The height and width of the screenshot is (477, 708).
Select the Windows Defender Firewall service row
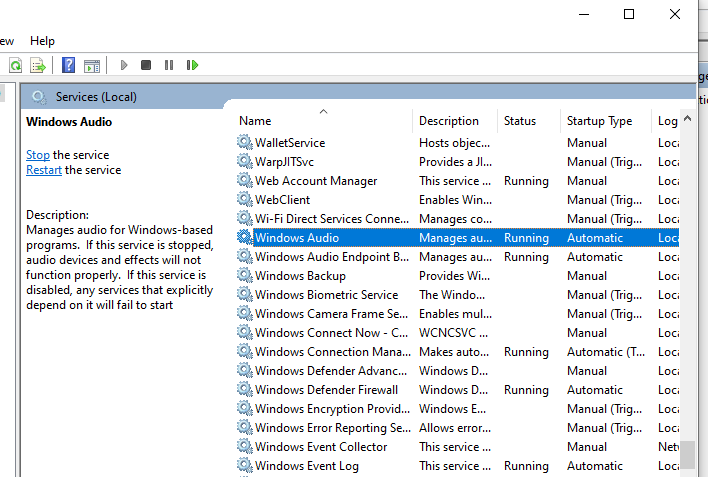coord(326,390)
